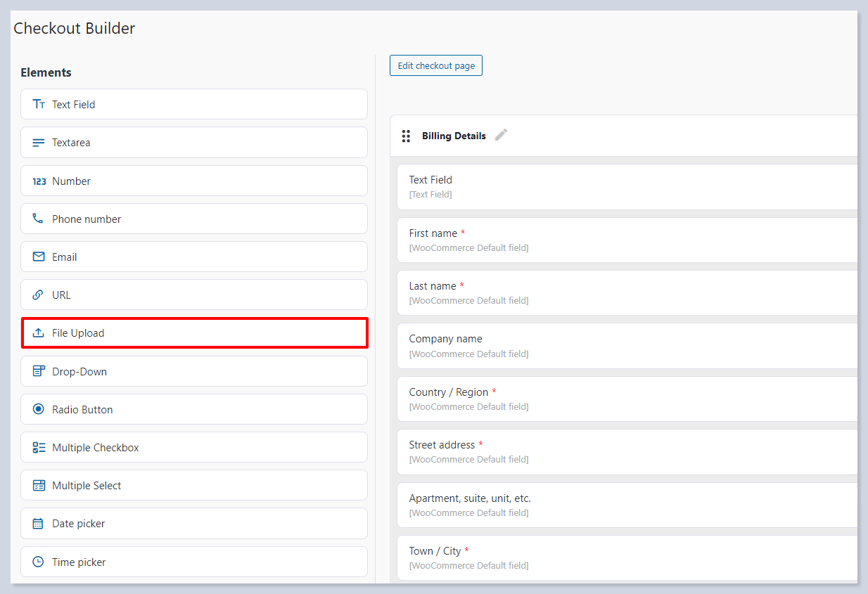Image resolution: width=868 pixels, height=594 pixels.
Task: Add a Radio Button element
Action: click(x=193, y=409)
